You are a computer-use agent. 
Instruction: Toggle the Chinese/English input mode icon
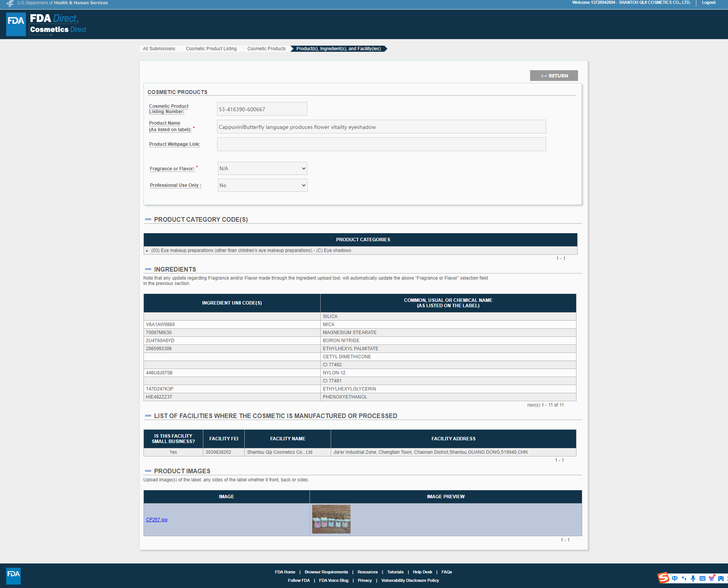[675, 578]
